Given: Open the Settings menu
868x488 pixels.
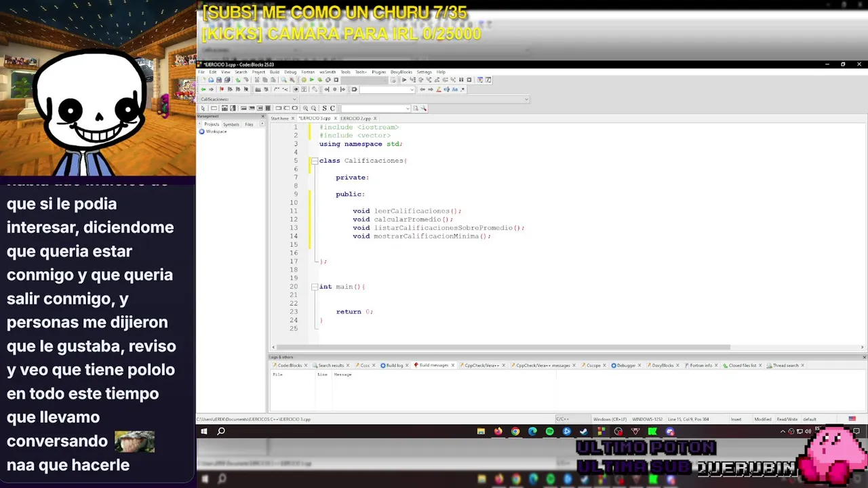Looking at the screenshot, I should (x=425, y=72).
